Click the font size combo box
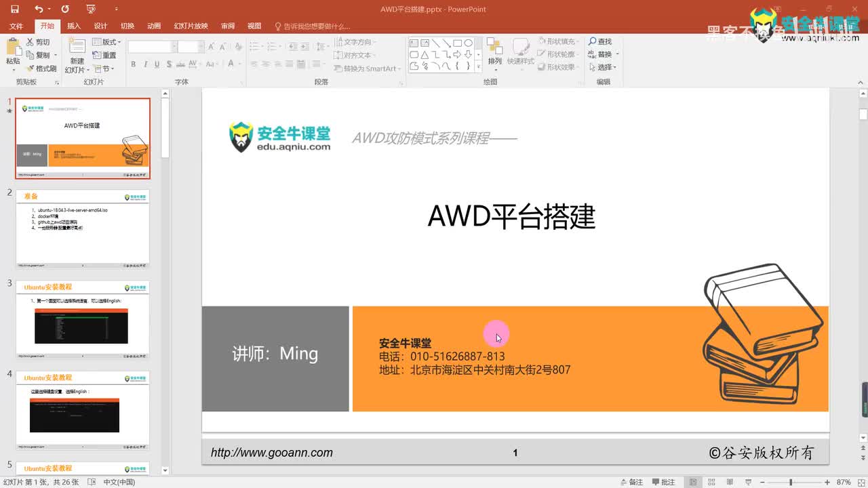This screenshot has width=868, height=488. (191, 47)
